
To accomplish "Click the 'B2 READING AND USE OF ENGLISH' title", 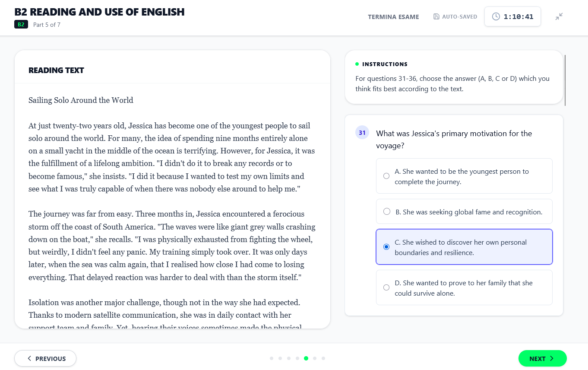I will 99,12.
